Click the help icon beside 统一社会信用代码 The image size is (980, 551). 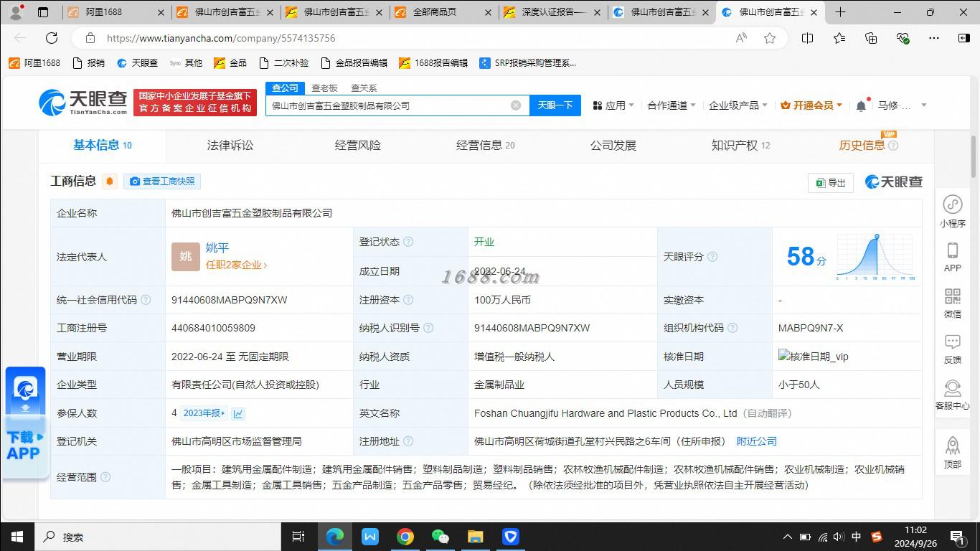click(146, 300)
